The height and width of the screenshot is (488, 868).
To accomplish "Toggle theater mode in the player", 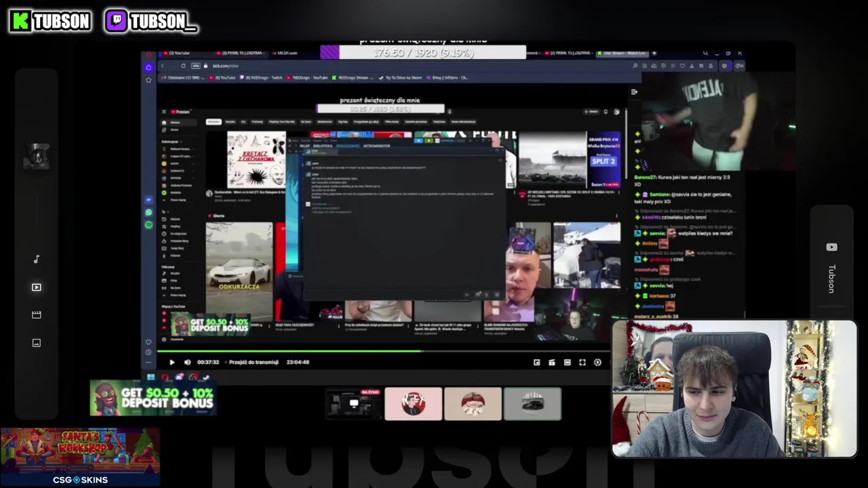I will (567, 363).
